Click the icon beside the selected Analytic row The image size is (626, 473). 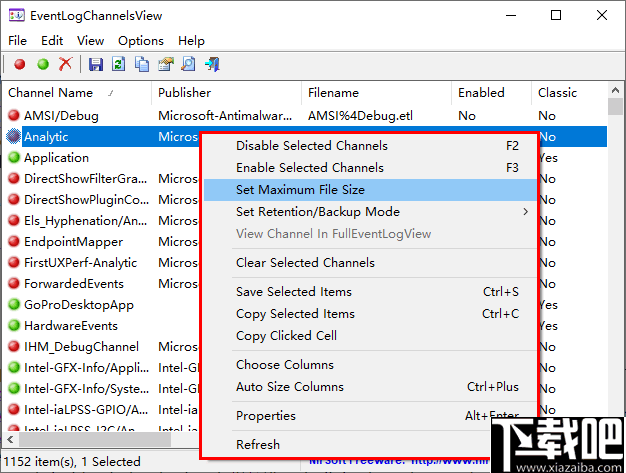coord(14,136)
